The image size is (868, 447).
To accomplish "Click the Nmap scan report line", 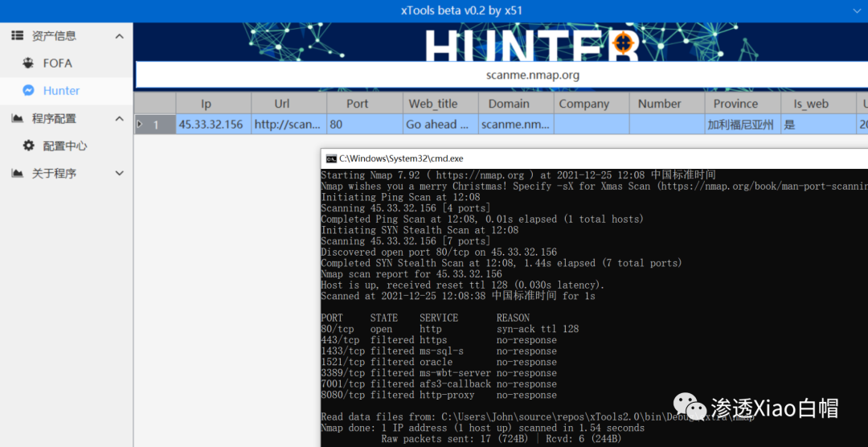I will pyautogui.click(x=411, y=274).
